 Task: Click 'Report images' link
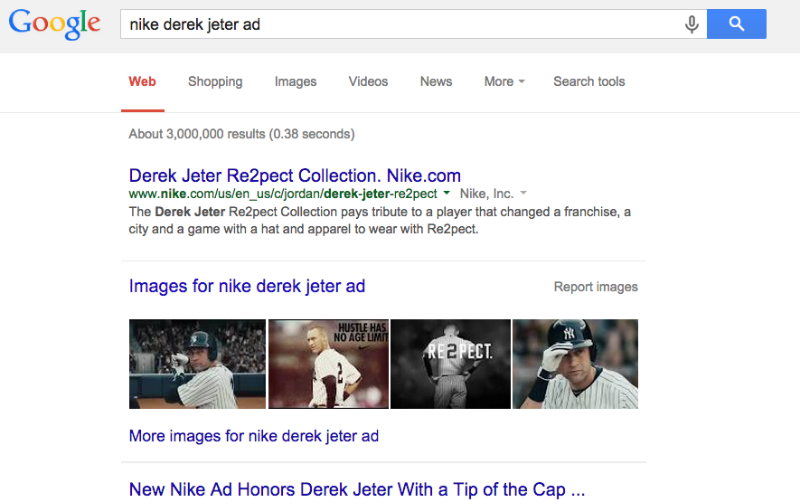(596, 287)
